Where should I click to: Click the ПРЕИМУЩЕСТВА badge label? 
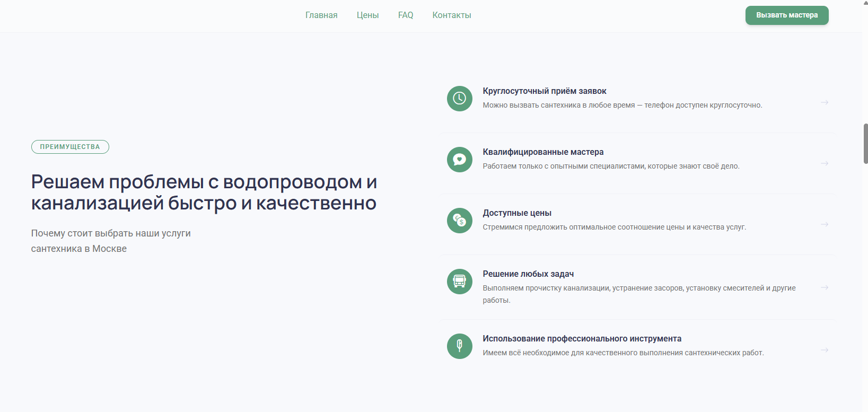(x=70, y=147)
